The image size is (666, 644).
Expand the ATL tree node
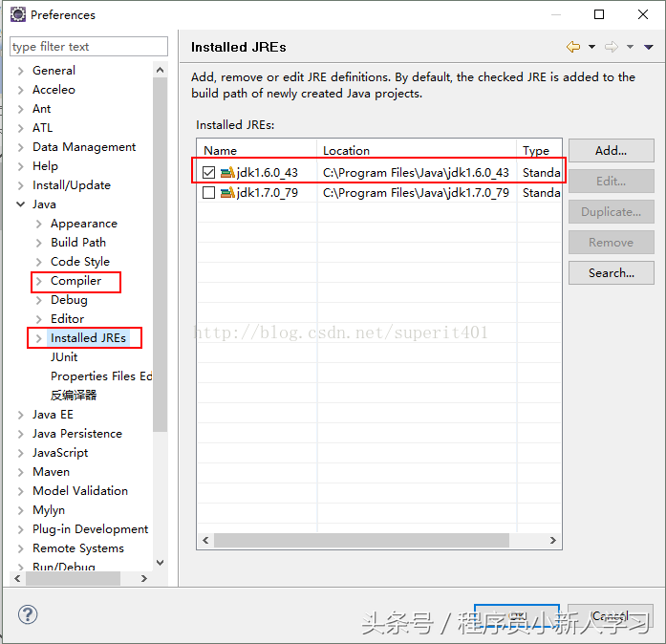[20, 128]
